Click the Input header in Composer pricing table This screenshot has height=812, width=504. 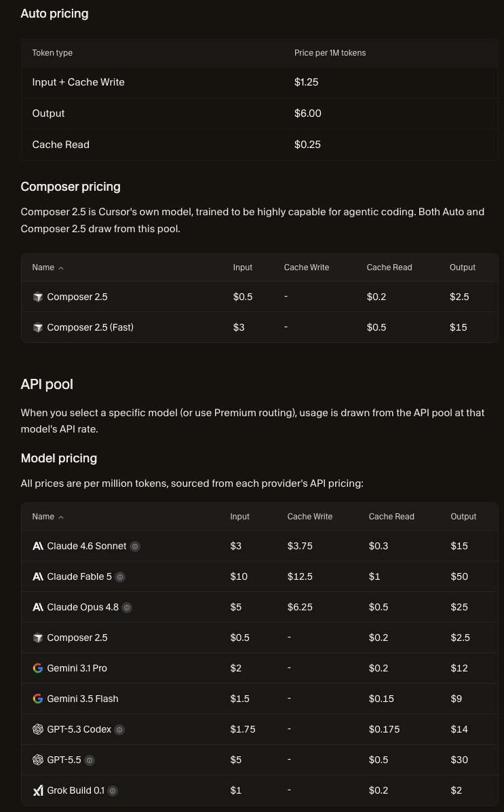point(243,267)
